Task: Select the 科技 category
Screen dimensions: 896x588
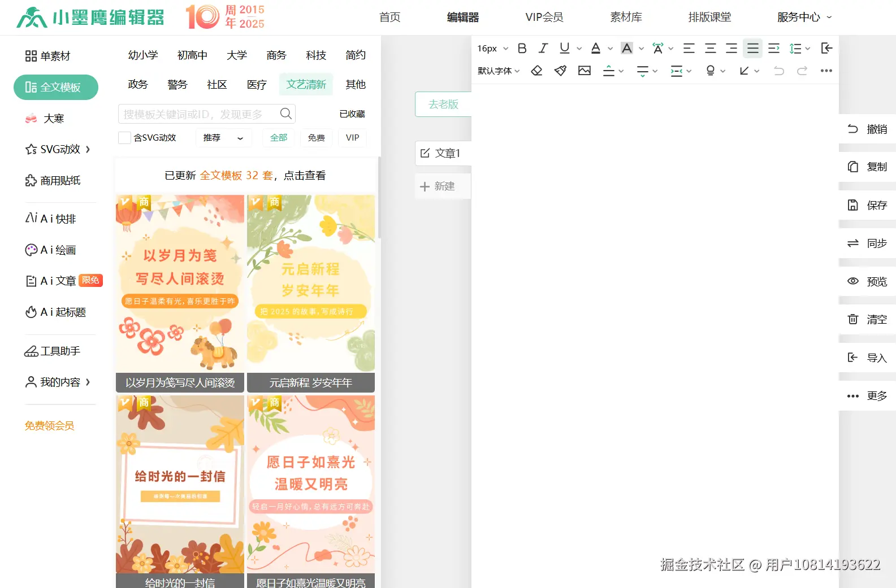Action: [316, 55]
